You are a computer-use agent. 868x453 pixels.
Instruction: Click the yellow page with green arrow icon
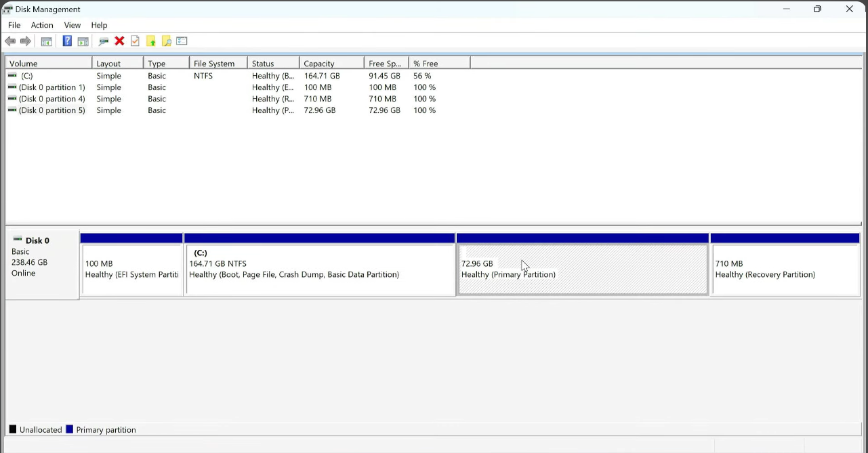[x=150, y=41]
